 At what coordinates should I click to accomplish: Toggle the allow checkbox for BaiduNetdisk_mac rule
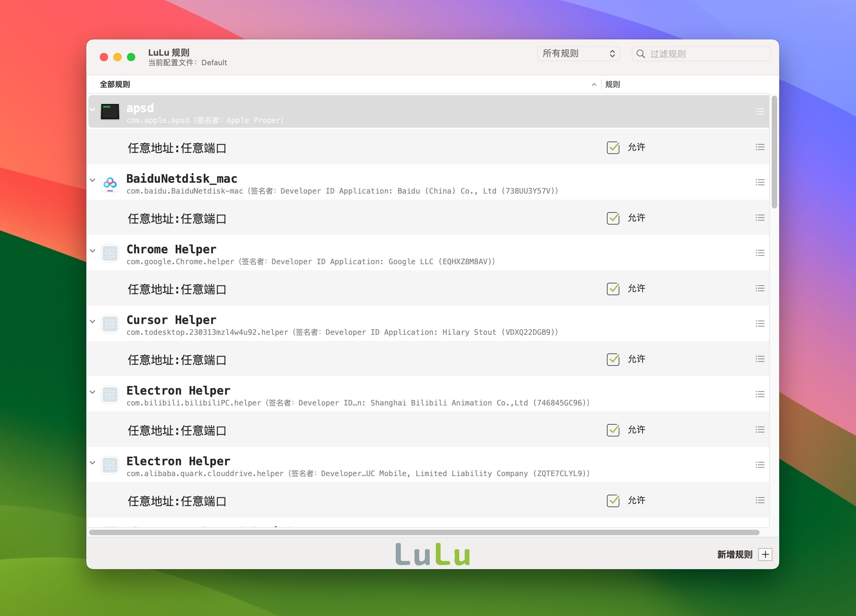coord(613,218)
